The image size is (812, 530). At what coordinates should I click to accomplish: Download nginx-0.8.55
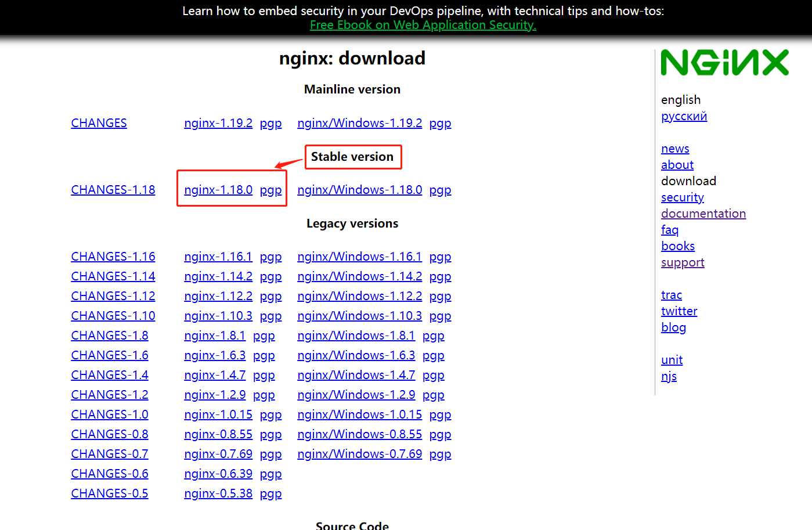tap(218, 434)
